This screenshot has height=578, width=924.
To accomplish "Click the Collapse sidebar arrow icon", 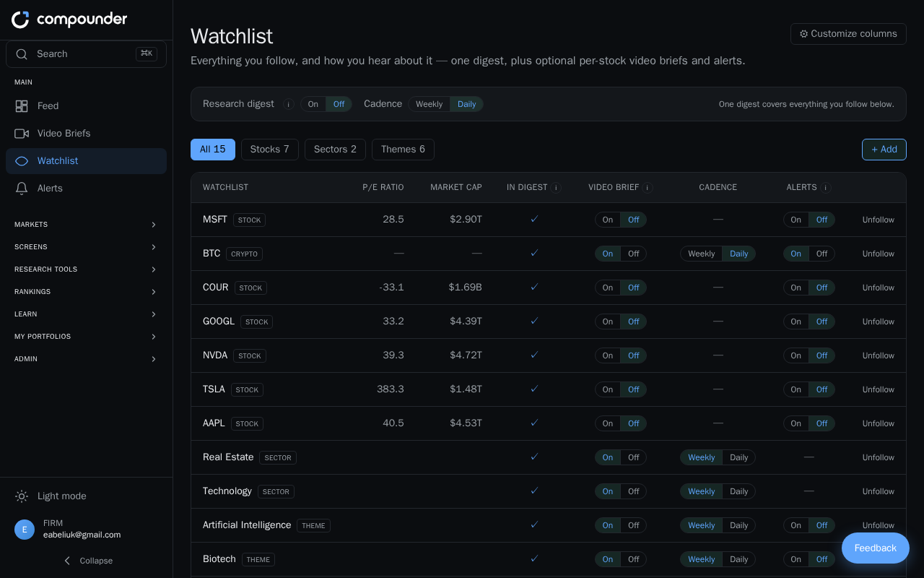I will 67,561.
